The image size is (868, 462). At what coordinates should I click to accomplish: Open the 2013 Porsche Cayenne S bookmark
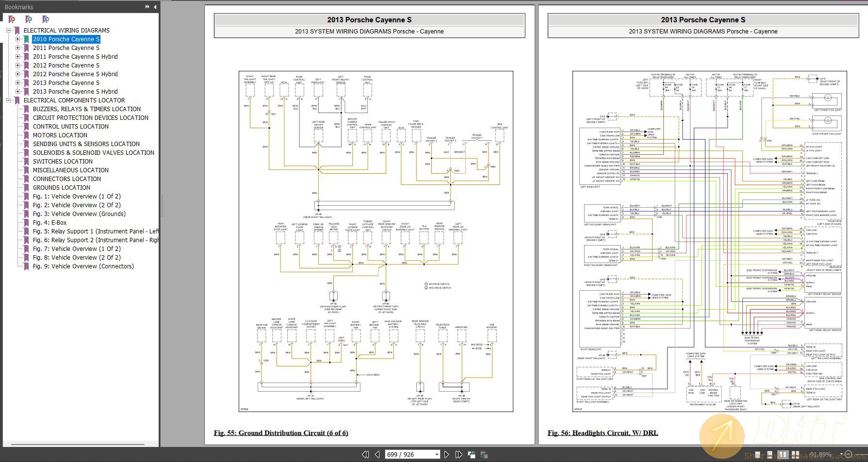click(66, 82)
